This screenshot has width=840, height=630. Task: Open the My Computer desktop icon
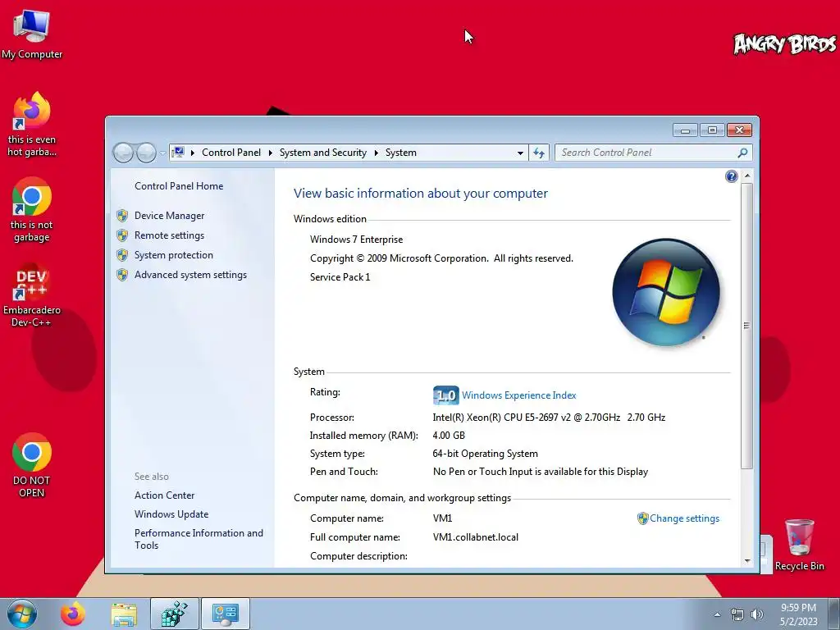tap(32, 33)
